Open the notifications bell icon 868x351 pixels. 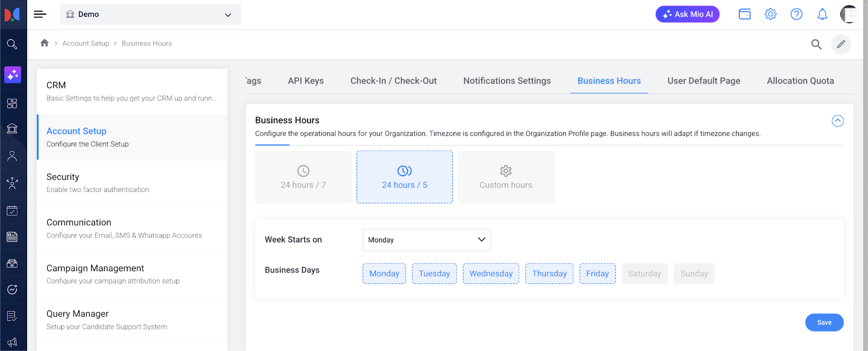pos(822,14)
